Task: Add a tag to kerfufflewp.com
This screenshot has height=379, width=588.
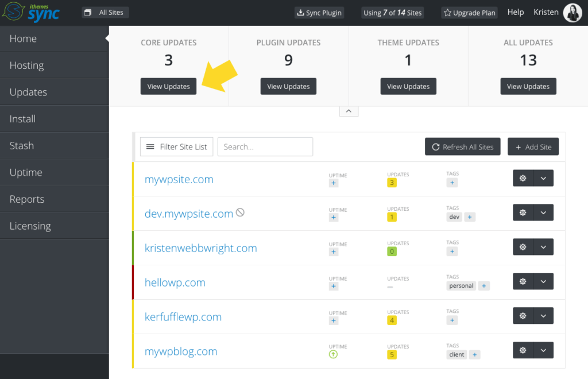Action: pos(452,320)
